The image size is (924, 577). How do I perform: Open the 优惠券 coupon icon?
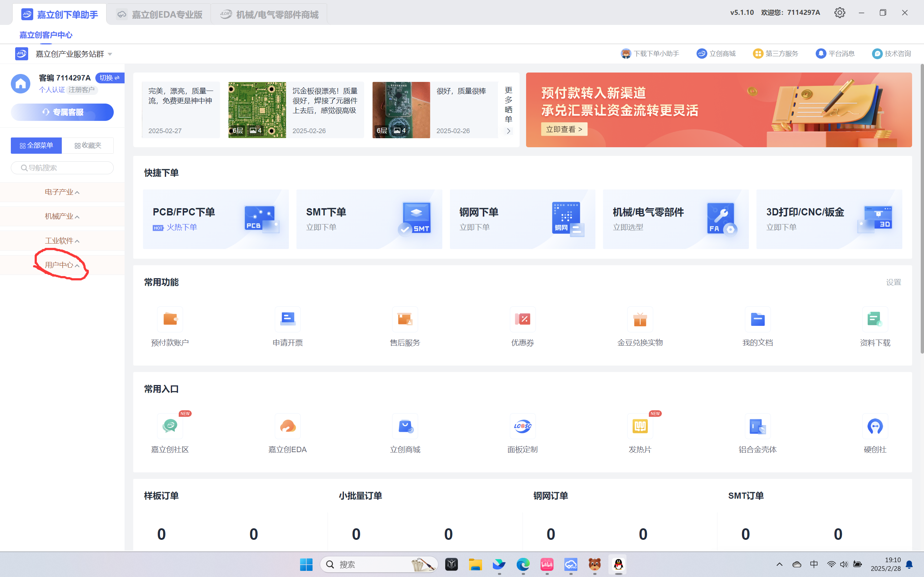click(x=522, y=319)
